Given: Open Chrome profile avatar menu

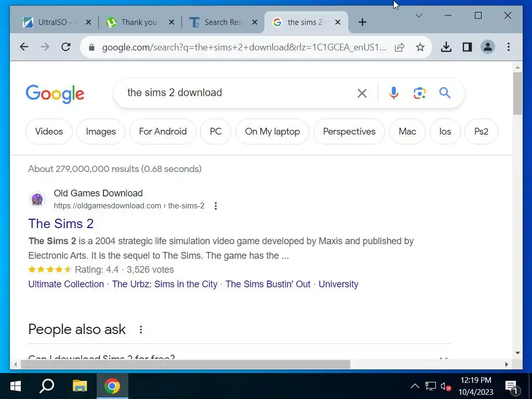Looking at the screenshot, I should pos(488,47).
